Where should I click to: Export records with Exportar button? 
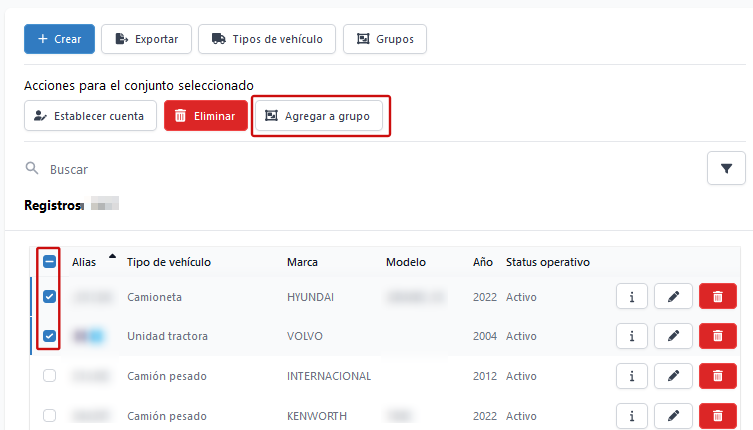click(146, 39)
